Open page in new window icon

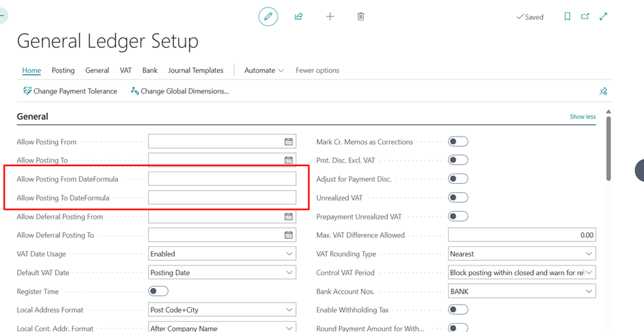coord(585,16)
